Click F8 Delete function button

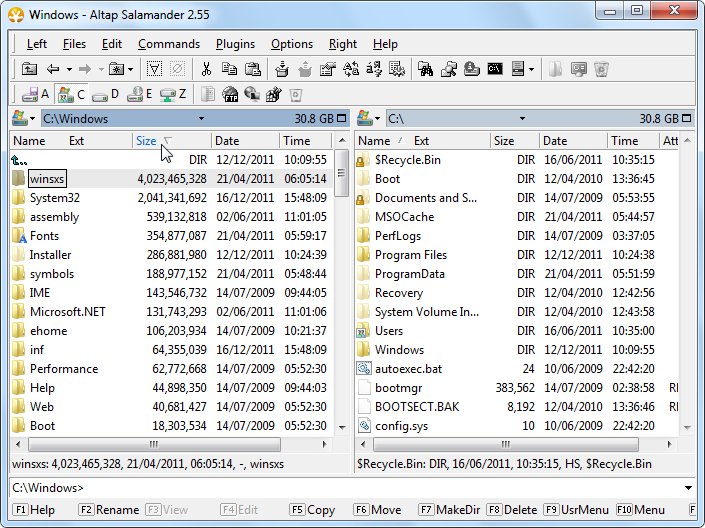[x=512, y=510]
